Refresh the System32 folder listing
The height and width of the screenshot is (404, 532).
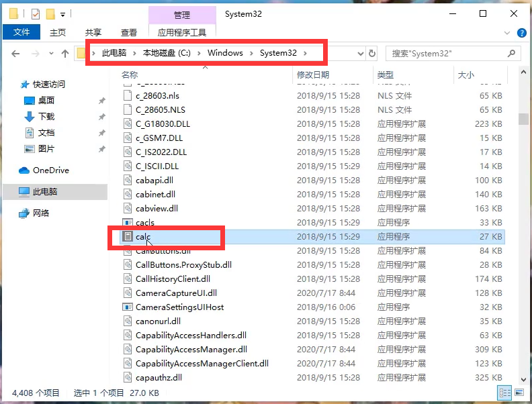(x=371, y=53)
